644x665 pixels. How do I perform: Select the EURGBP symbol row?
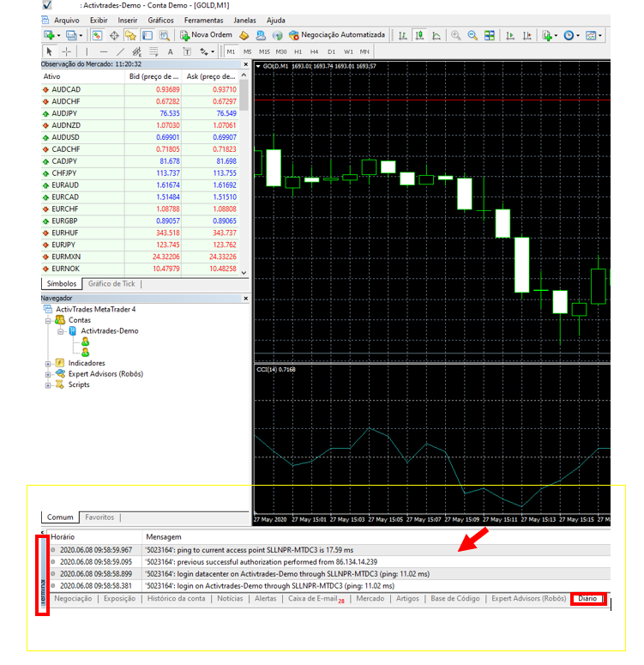tap(140, 221)
